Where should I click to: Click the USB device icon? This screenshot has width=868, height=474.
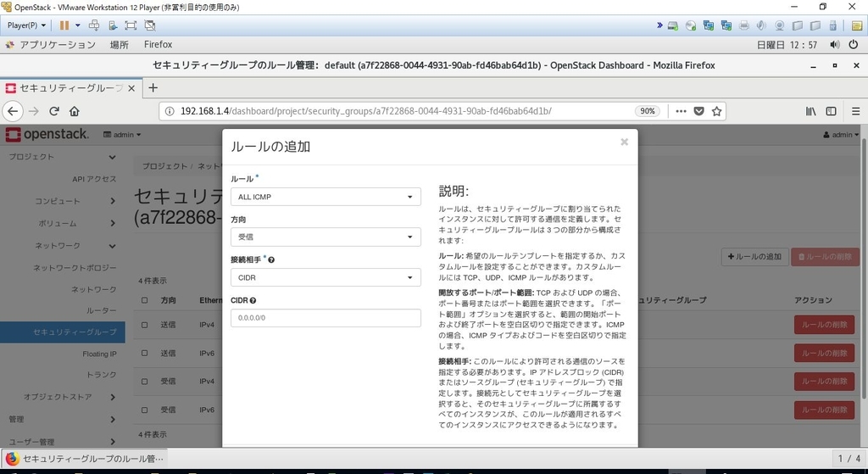[832, 25]
